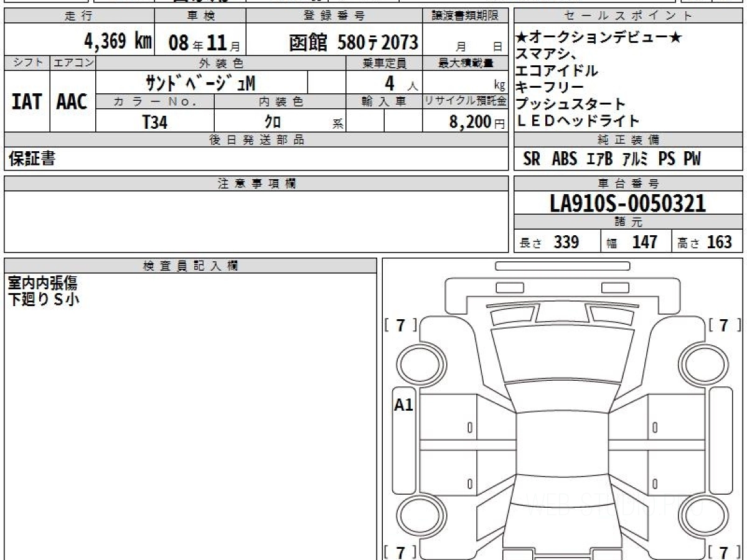Select color number T34

point(154,123)
